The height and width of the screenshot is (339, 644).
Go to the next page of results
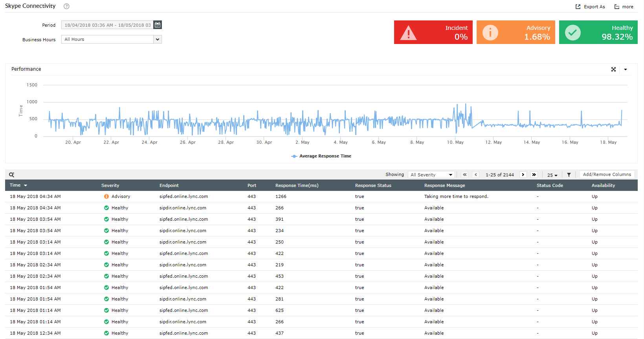click(523, 175)
